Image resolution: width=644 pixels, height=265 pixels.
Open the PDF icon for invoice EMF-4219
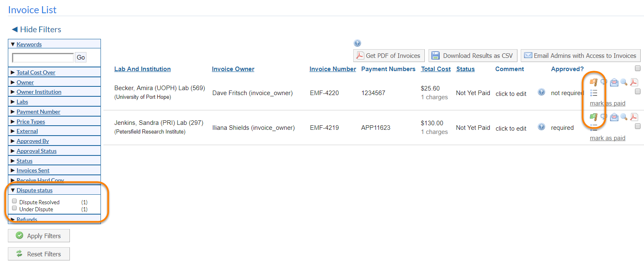[634, 117]
